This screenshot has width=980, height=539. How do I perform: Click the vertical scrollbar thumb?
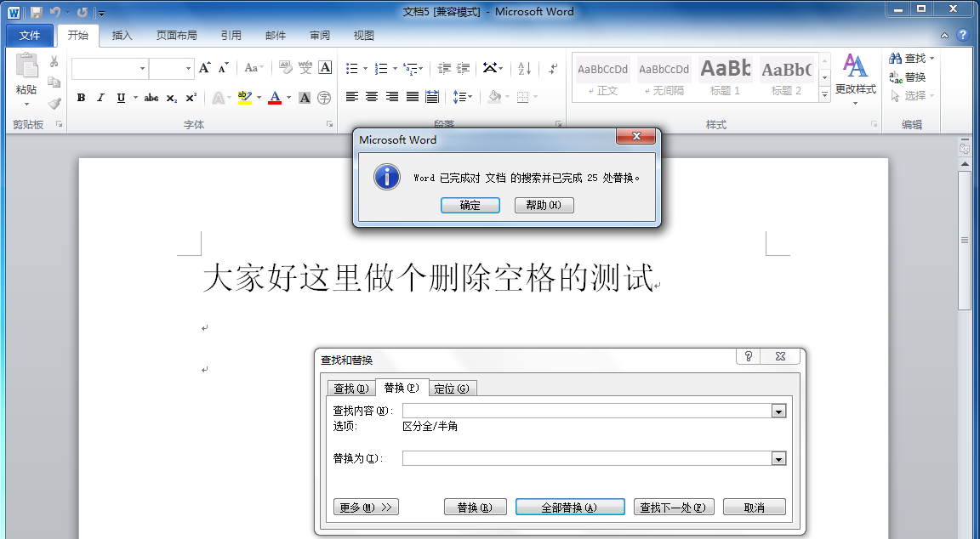(965, 240)
